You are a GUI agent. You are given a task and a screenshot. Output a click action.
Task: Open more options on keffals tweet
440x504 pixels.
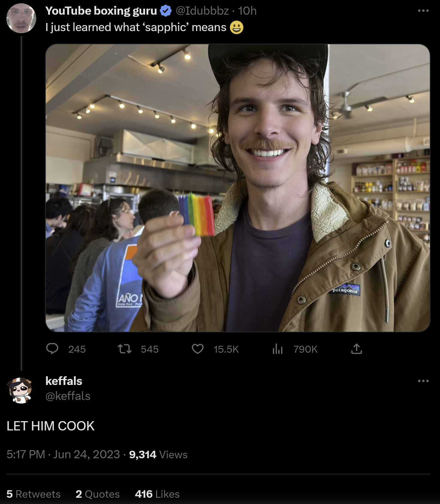(423, 381)
